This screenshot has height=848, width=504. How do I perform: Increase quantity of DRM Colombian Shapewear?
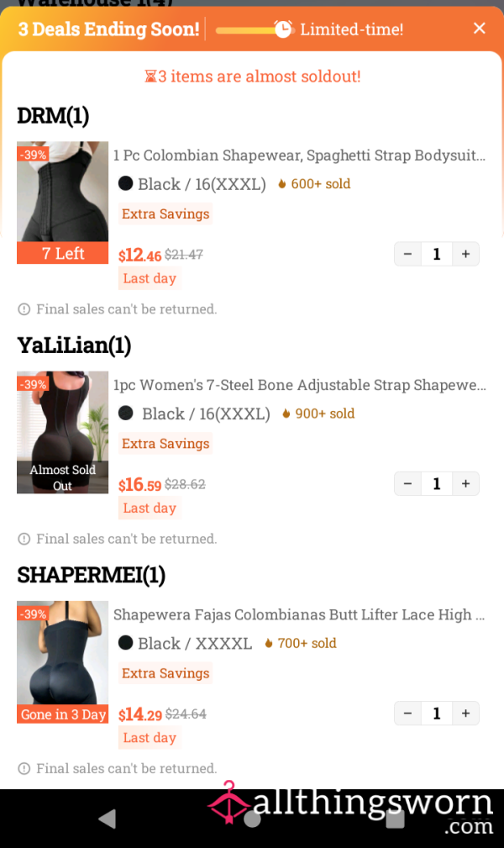click(x=465, y=254)
